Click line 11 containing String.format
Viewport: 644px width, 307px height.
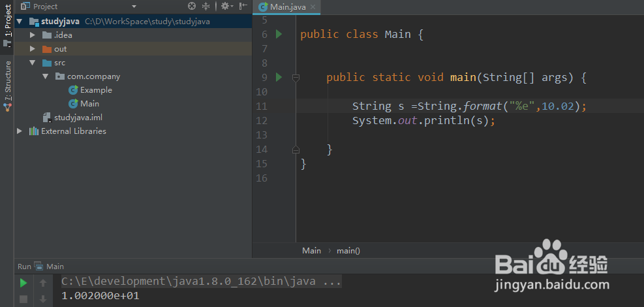469,106
